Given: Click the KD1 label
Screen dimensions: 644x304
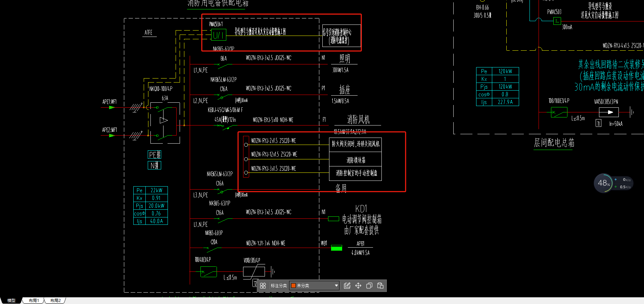Looking at the screenshot, I should click(361, 209).
